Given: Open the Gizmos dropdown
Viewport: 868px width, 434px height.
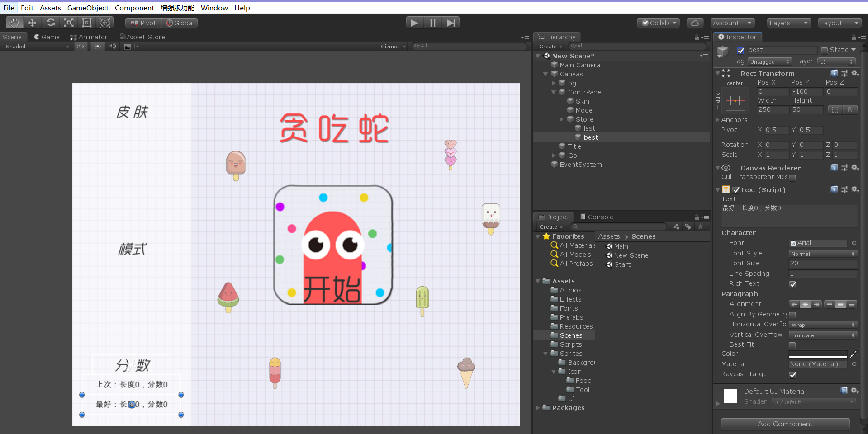Looking at the screenshot, I should tap(393, 46).
